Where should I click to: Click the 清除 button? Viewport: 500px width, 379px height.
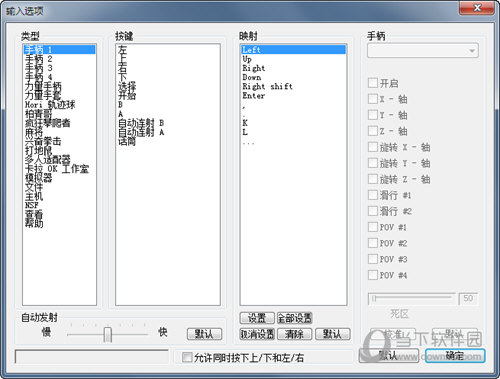(x=295, y=334)
